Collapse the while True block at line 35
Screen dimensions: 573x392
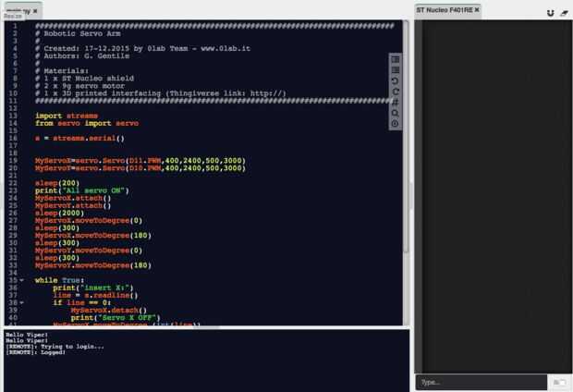(22, 280)
